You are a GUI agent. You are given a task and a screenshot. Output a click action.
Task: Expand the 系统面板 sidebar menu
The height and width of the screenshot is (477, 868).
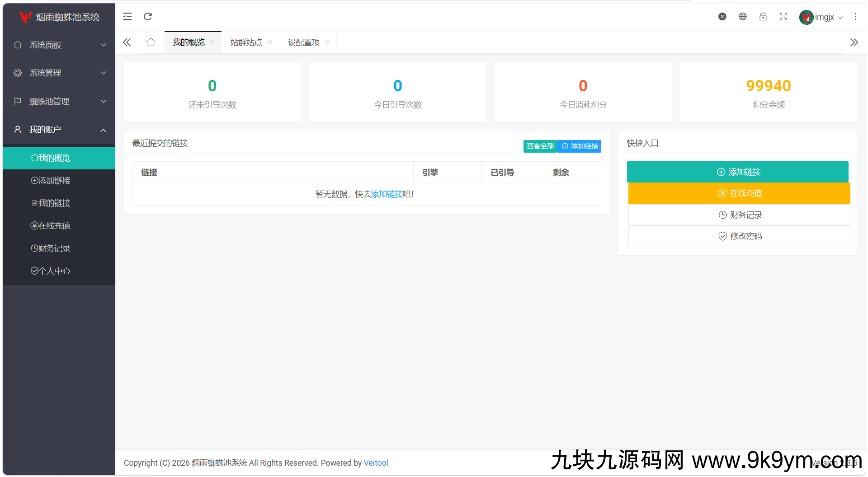59,45
